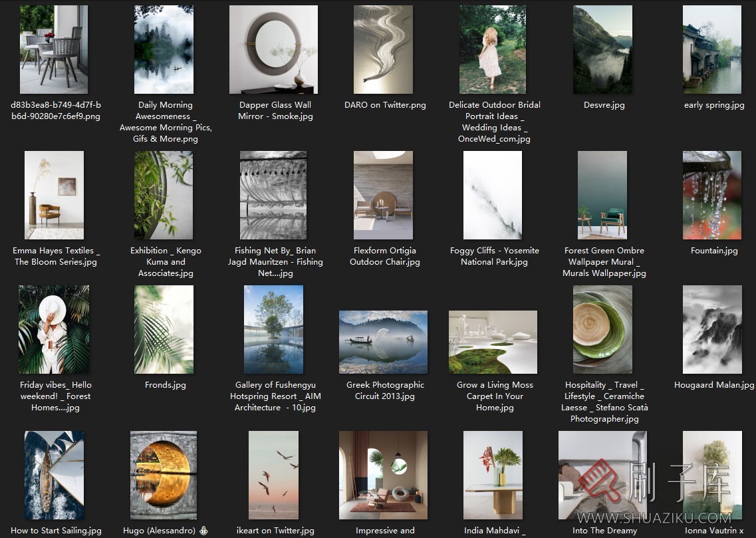Image resolution: width=756 pixels, height=538 pixels.
Task: Click the Emma Hayes Textiles thumbnail
Action: pos(54,195)
